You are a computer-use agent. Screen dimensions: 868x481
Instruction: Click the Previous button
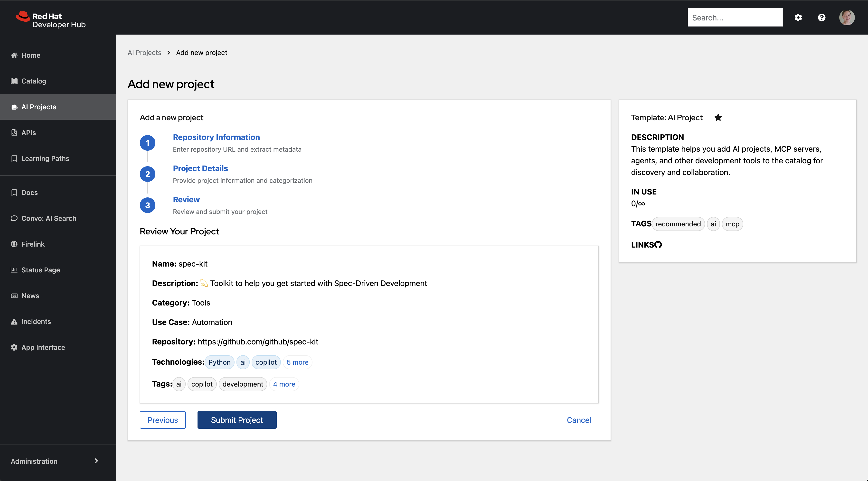(162, 420)
